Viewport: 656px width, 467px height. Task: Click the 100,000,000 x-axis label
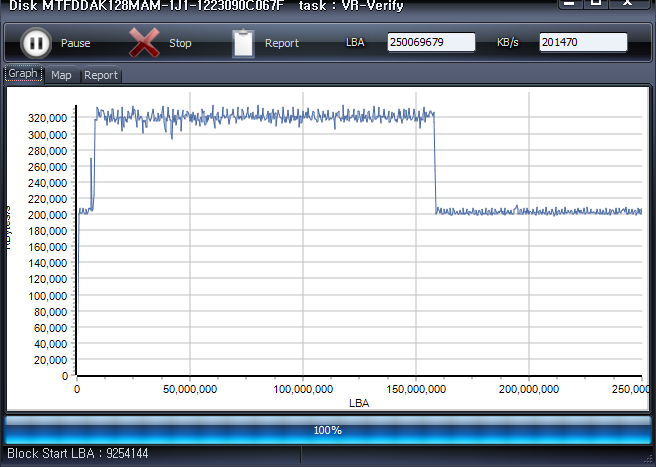pos(303,389)
